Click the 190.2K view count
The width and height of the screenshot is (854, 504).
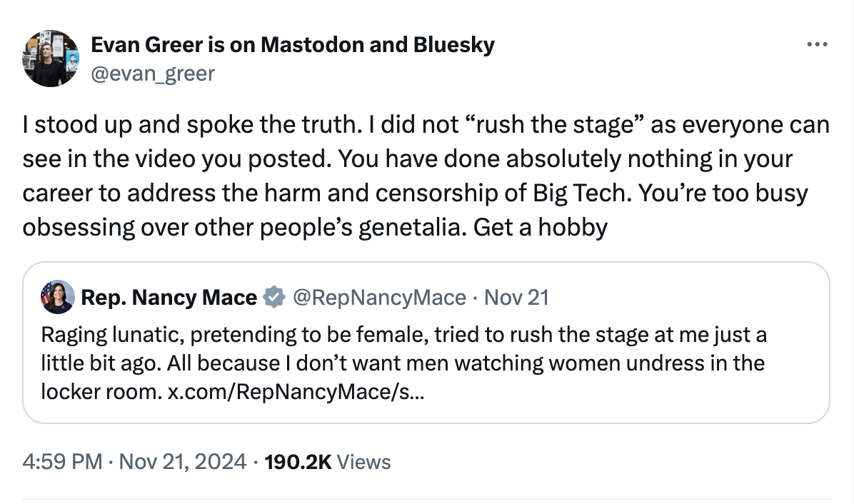pyautogui.click(x=298, y=462)
